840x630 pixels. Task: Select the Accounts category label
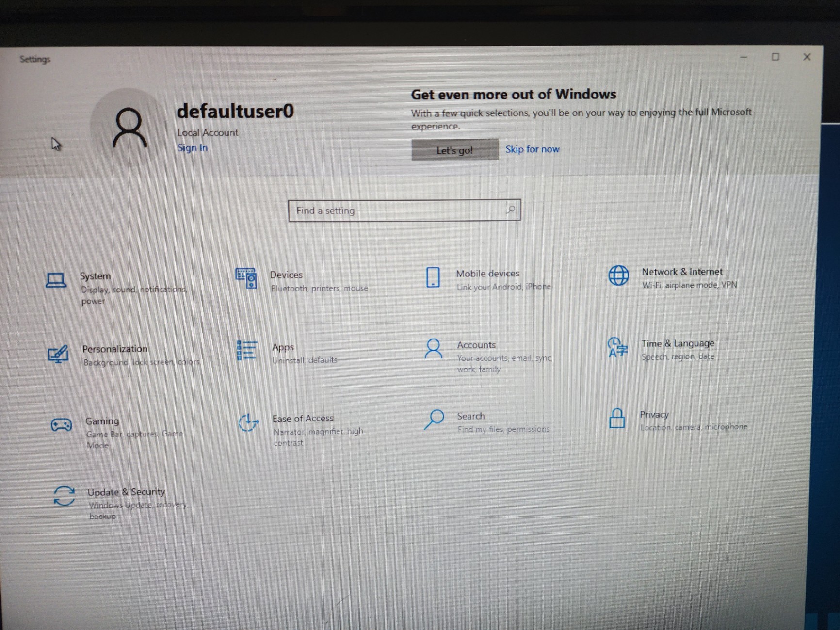coord(476,345)
